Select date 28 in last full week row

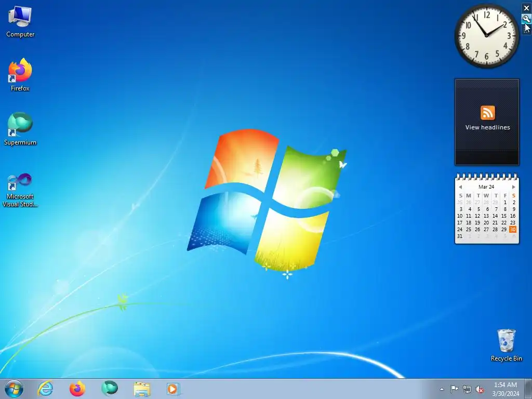[495, 229]
